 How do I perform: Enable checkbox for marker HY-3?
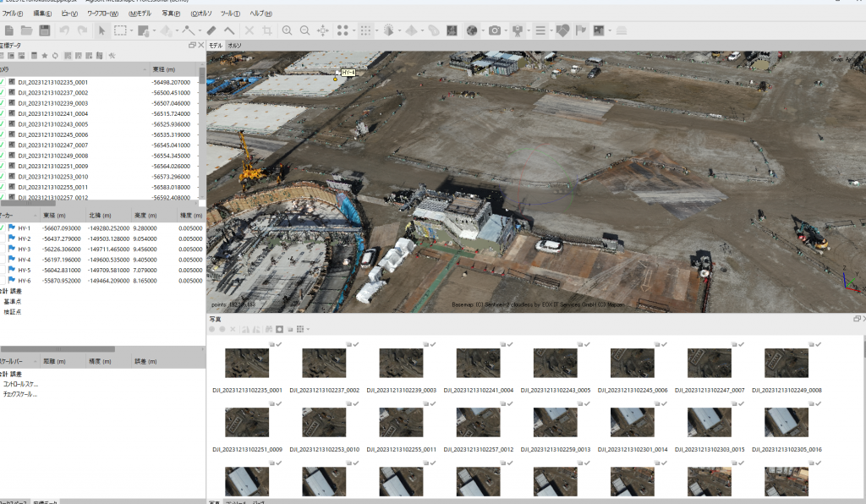click(x=3, y=249)
